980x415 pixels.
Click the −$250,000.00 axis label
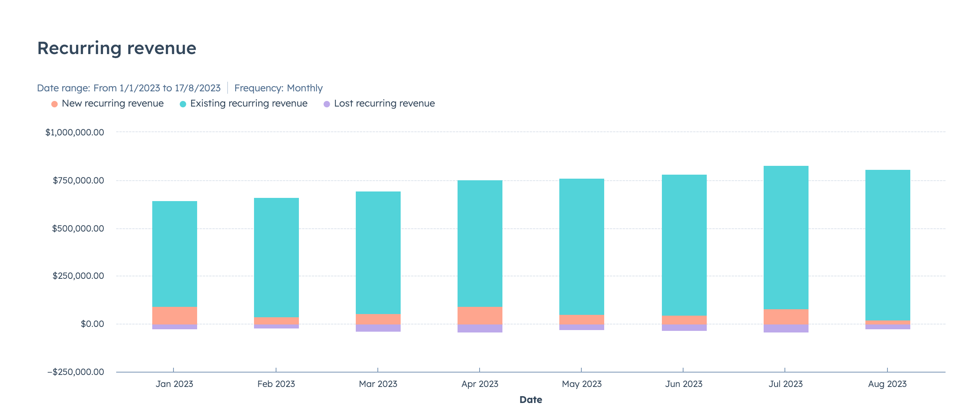(x=76, y=372)
